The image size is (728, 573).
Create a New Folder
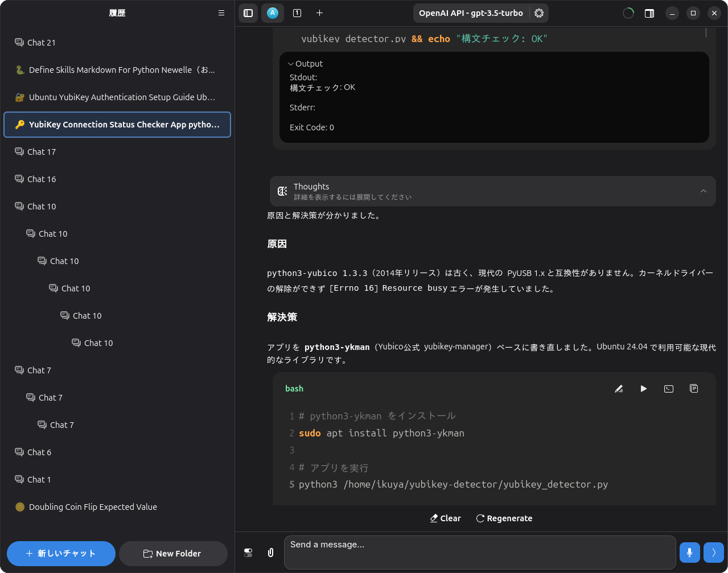[173, 554]
